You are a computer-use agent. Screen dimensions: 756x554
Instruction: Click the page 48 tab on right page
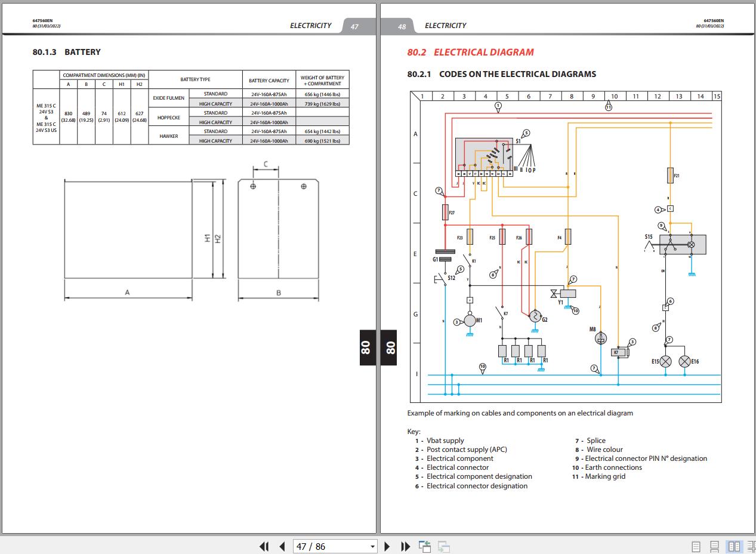402,26
